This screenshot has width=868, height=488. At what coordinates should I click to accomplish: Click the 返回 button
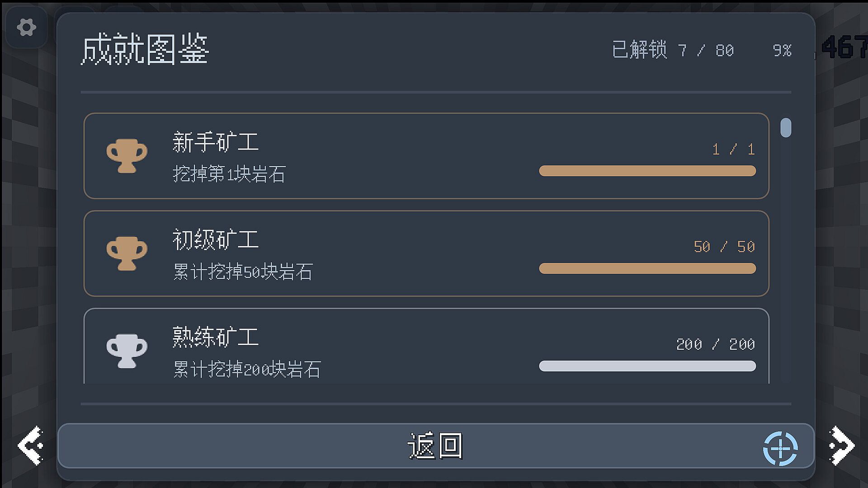[436, 446]
